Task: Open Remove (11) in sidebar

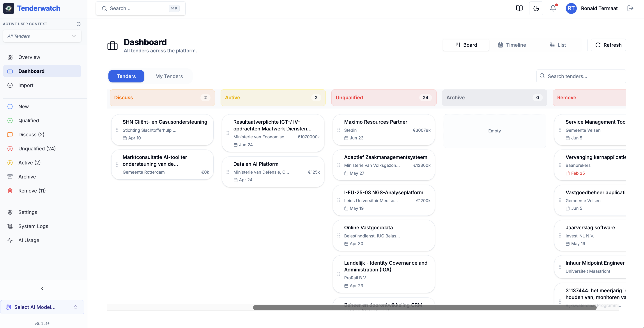Action: [x=42, y=190]
